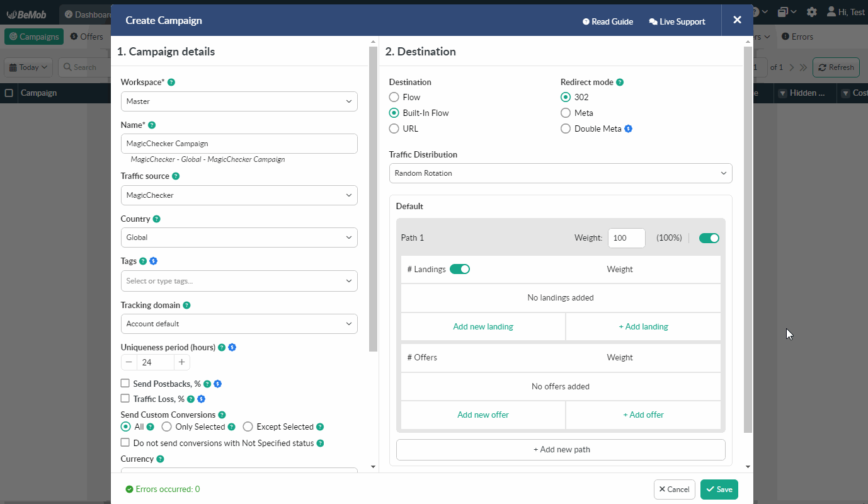Open the Traffic Distribution dropdown
This screenshot has height=504, width=868.
(x=561, y=173)
